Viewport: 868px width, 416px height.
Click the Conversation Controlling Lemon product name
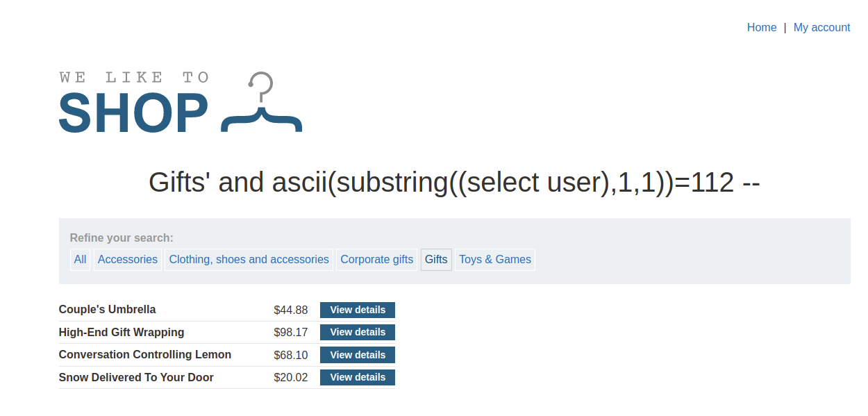[x=144, y=355]
